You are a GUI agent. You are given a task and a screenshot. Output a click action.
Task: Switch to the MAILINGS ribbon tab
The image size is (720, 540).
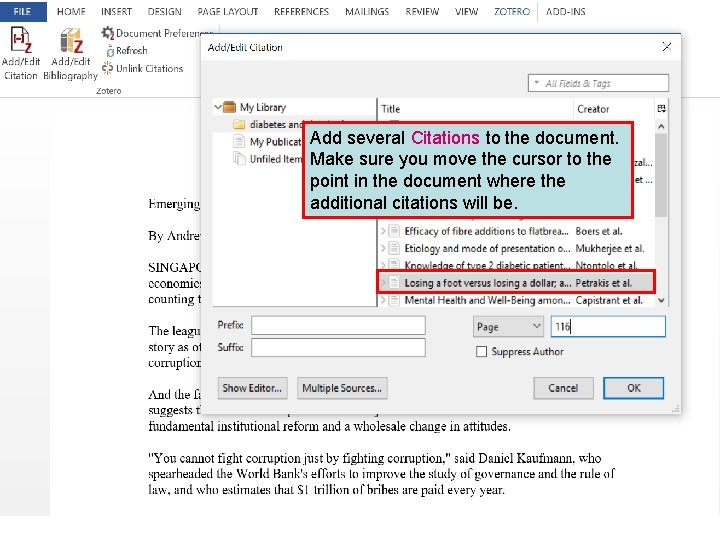click(x=367, y=11)
